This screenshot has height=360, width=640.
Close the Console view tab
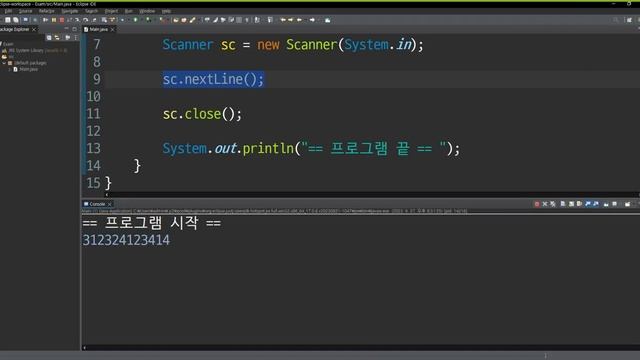coord(109,204)
